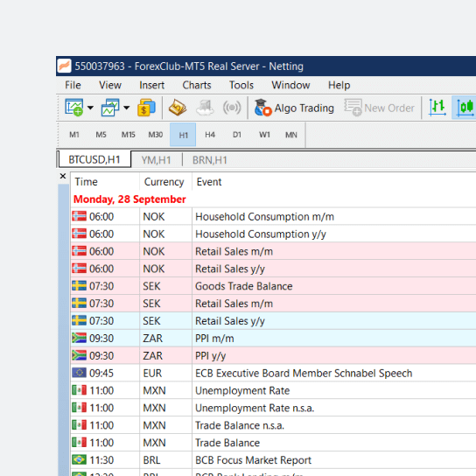
Task: Click the New Chart icon
Action: point(74,108)
